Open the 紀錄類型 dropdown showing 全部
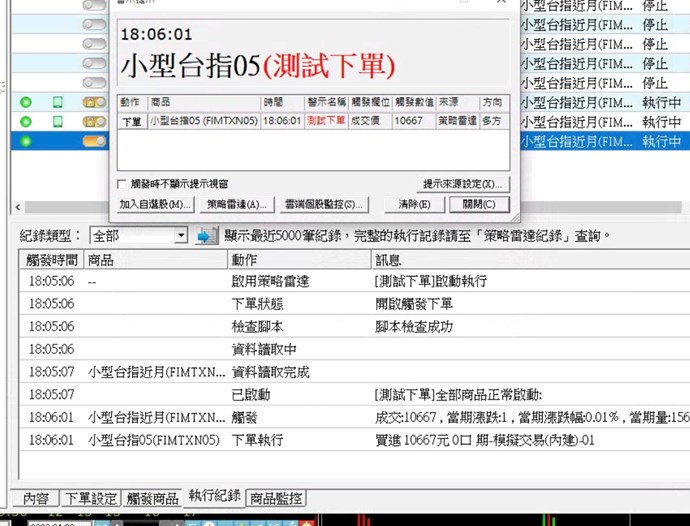 click(139, 236)
